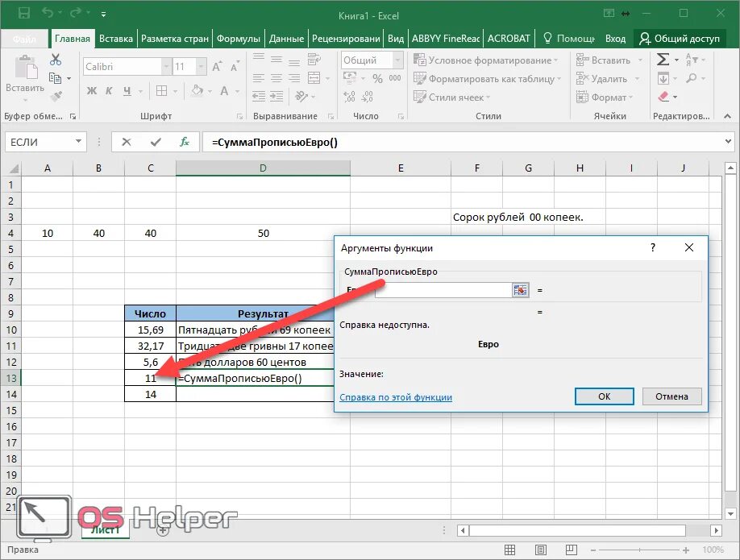740x560 pixels.
Task: Click the Orientation text angle icon
Action: coord(301,96)
